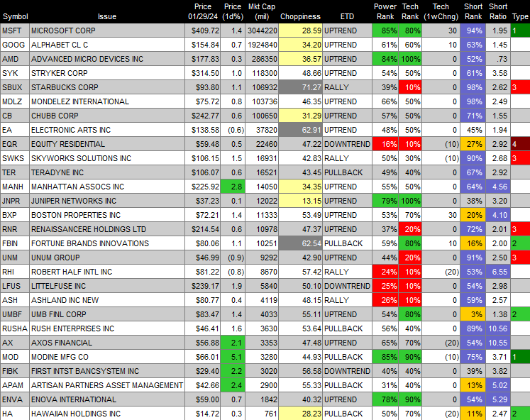Image resolution: width=530 pixels, height=420 pixels.
Task: Select JUNIPER NETWORKS INC issue name
Action: [74, 201]
